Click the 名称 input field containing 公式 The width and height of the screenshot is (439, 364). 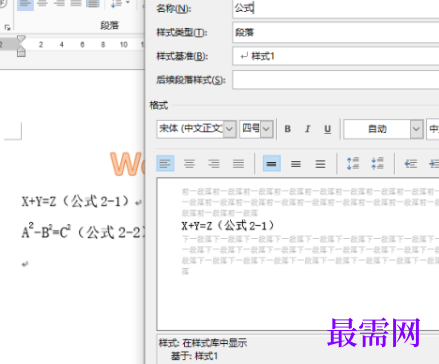tap(336, 8)
